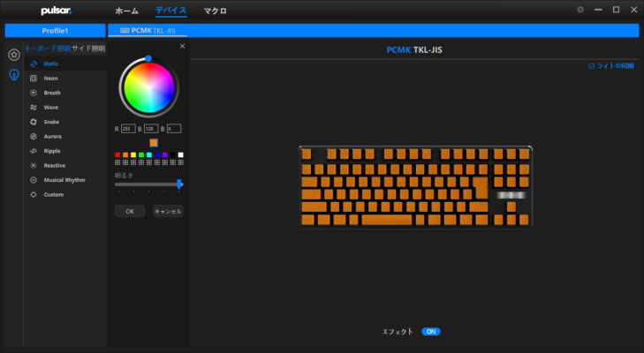
Task: Click the pulsar logo
Action: click(x=57, y=11)
